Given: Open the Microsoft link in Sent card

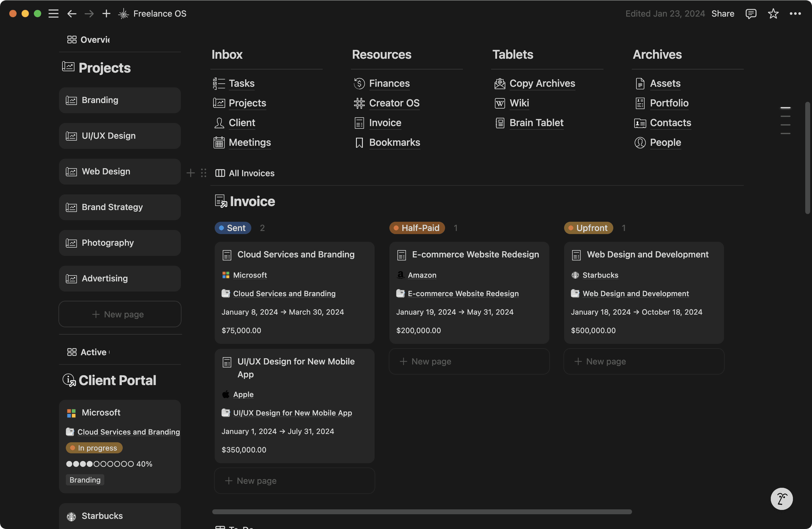Looking at the screenshot, I should (x=250, y=275).
